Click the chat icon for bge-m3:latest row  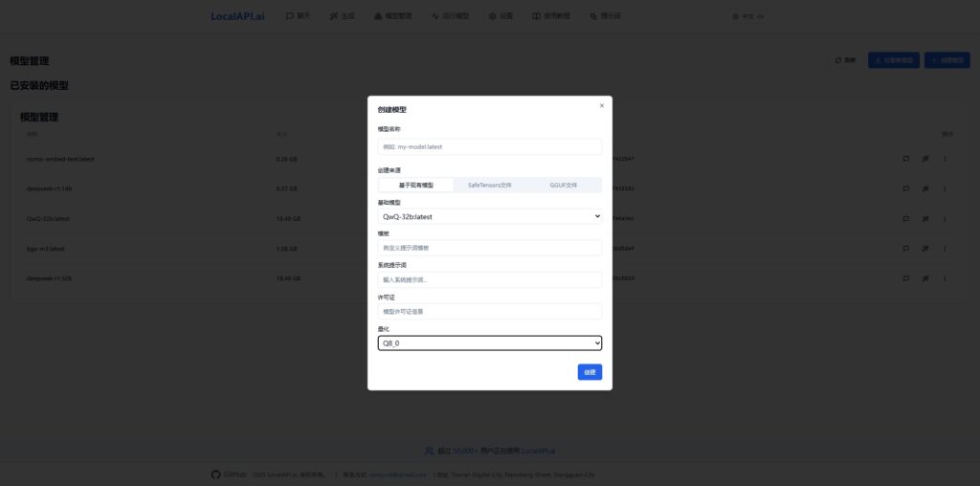click(906, 248)
